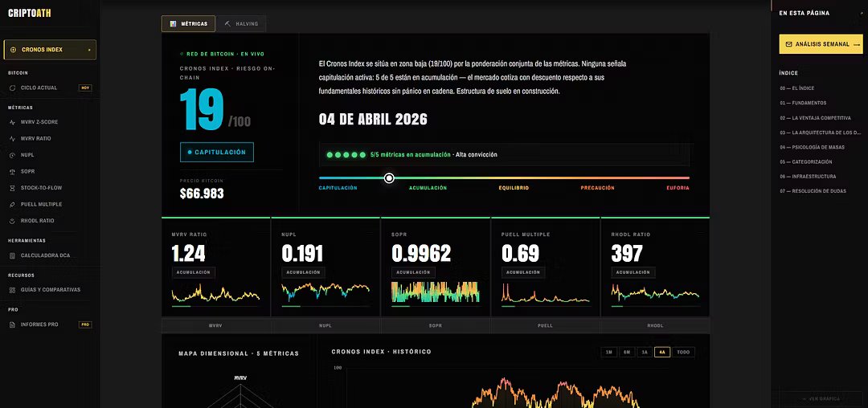Click the Métricas tab chart icon
This screenshot has height=408, width=868.
(x=174, y=24)
